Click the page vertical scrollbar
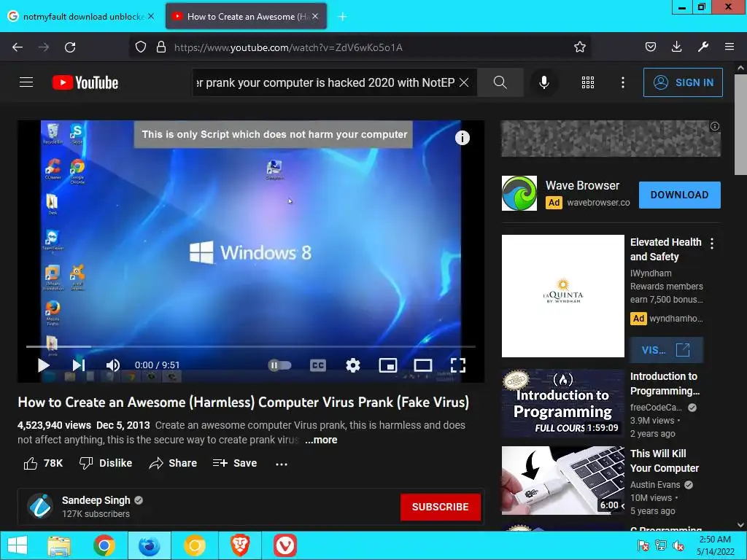The image size is (747, 560). click(740, 125)
